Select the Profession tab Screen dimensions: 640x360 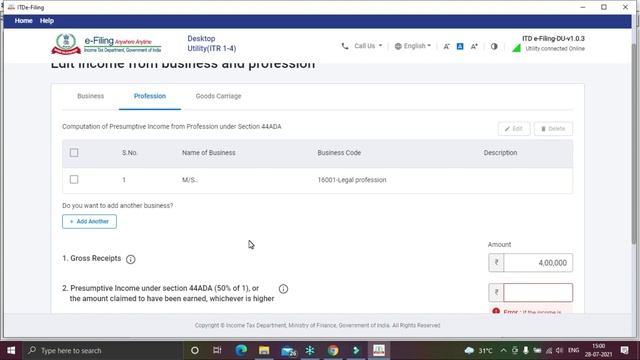point(150,96)
